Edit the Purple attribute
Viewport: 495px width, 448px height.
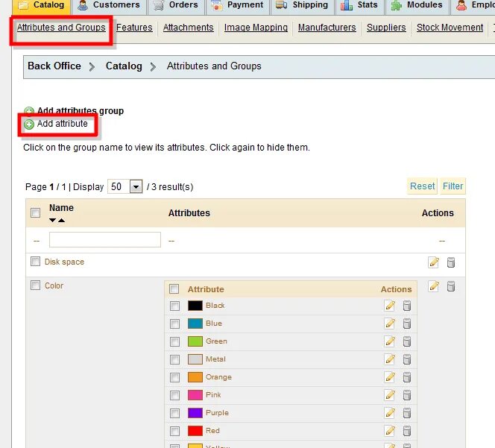pos(390,413)
